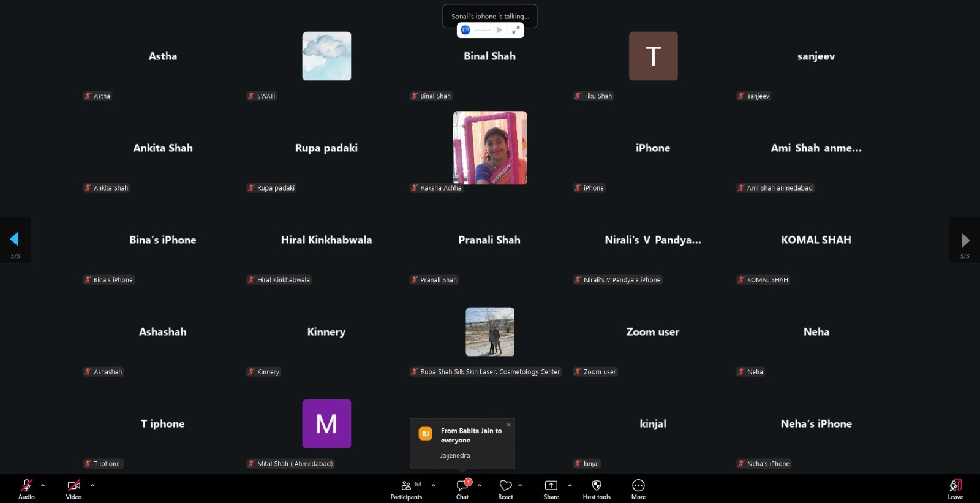The height and width of the screenshot is (503, 980).
Task: Open the Chat panel
Action: [462, 488]
